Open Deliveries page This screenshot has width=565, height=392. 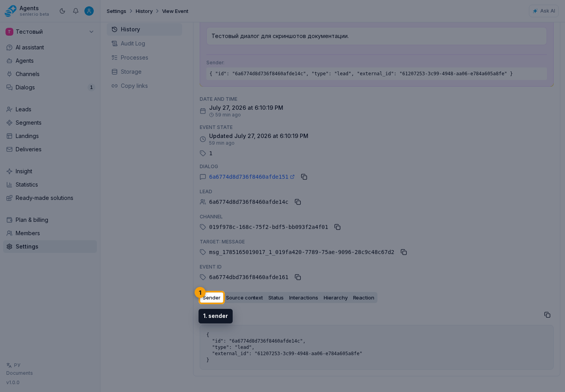50,149
